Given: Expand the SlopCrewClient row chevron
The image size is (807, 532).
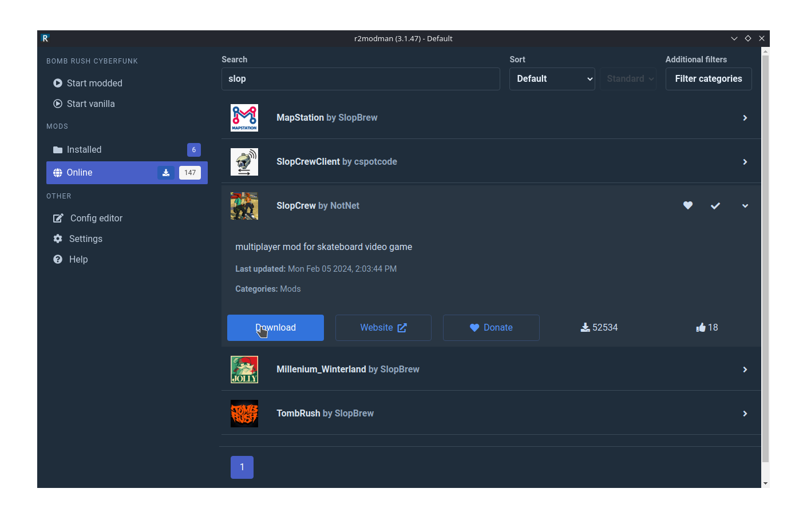Looking at the screenshot, I should [745, 162].
